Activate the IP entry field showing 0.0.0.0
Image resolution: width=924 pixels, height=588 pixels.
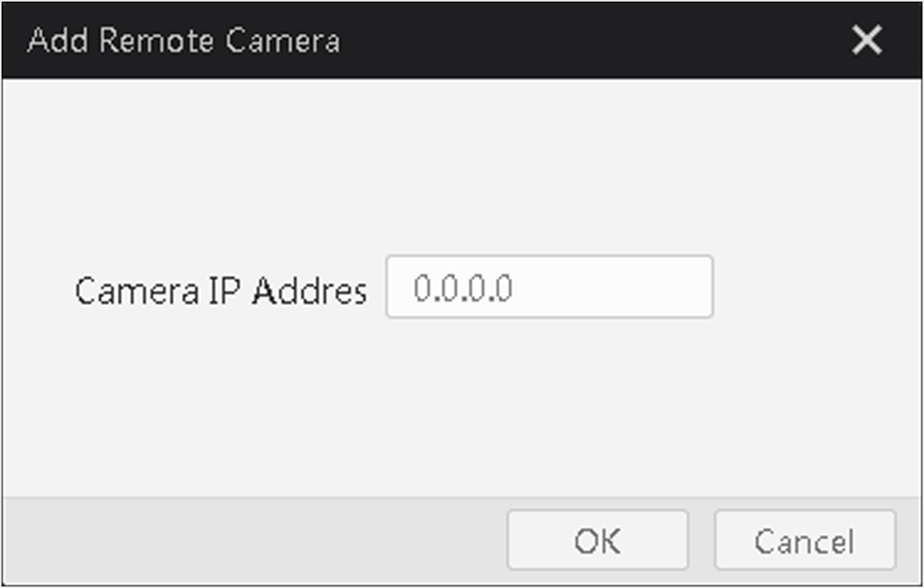coord(549,288)
